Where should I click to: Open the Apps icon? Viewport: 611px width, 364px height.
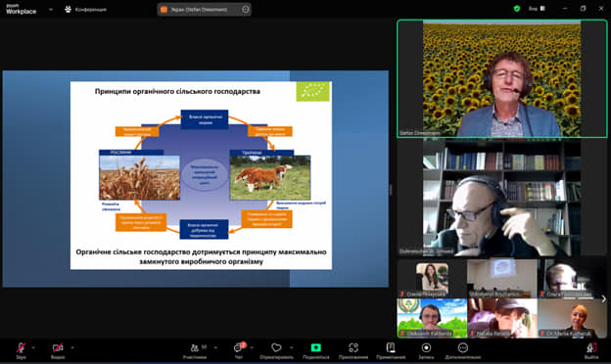[x=353, y=347]
